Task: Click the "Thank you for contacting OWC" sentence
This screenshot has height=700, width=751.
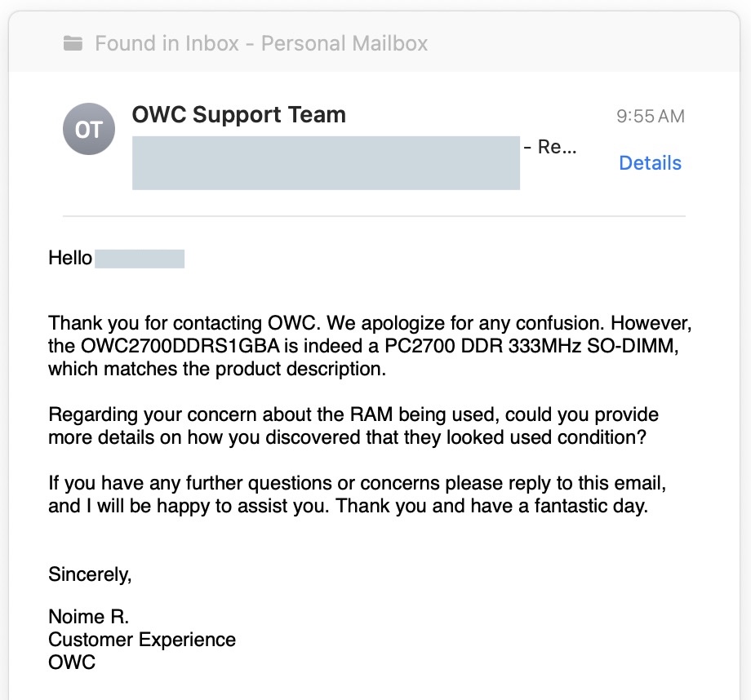Action: point(184,323)
